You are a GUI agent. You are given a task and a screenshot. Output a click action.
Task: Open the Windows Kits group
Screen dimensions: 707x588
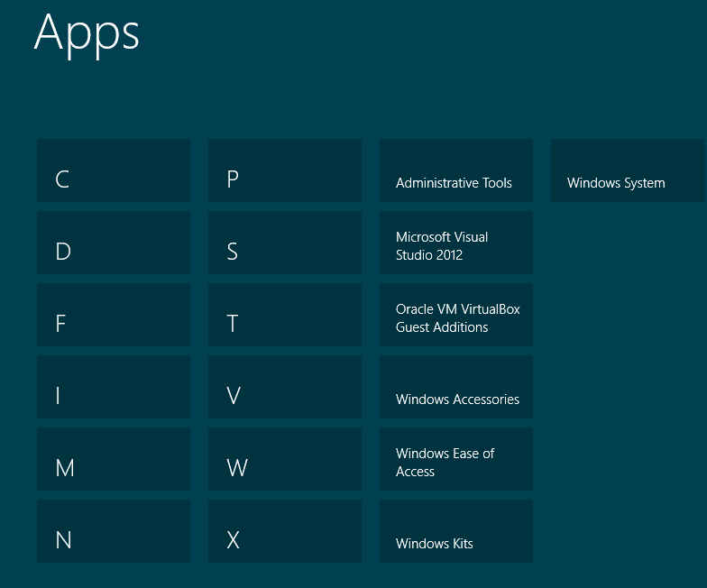tap(456, 531)
